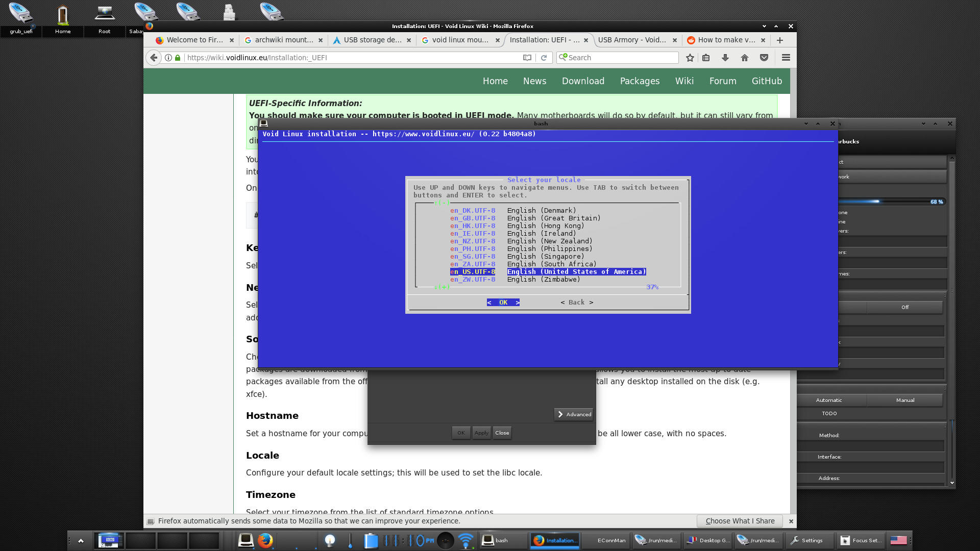Click 'Choose What I Share' button

coord(740,521)
